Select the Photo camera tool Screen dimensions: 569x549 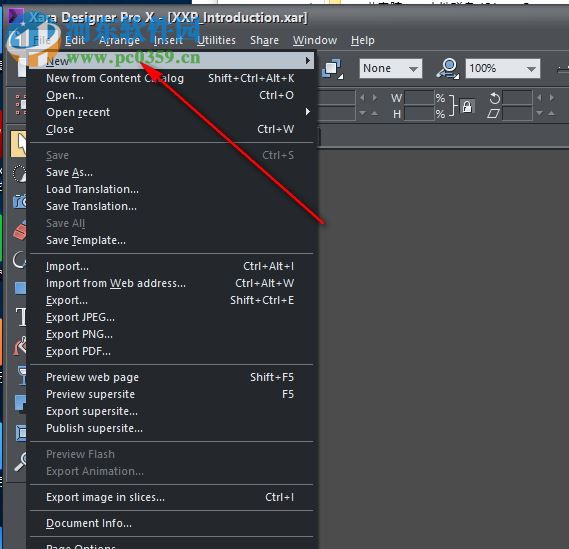pyautogui.click(x=20, y=201)
